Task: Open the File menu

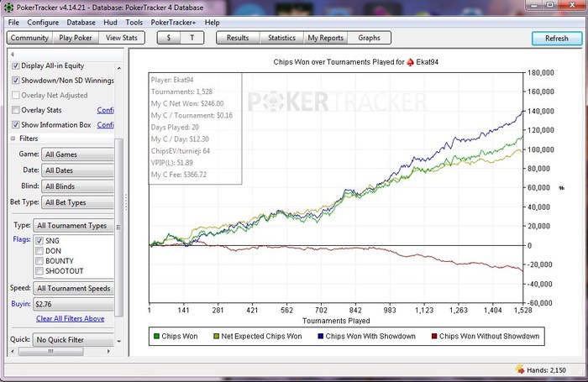Action: [x=13, y=23]
